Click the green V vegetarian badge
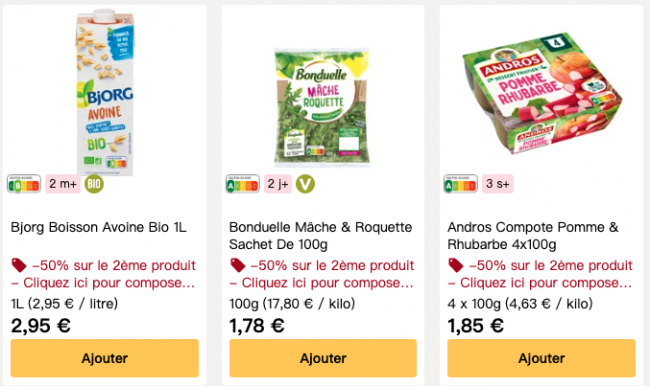Image resolution: width=650 pixels, height=386 pixels. coord(305,184)
